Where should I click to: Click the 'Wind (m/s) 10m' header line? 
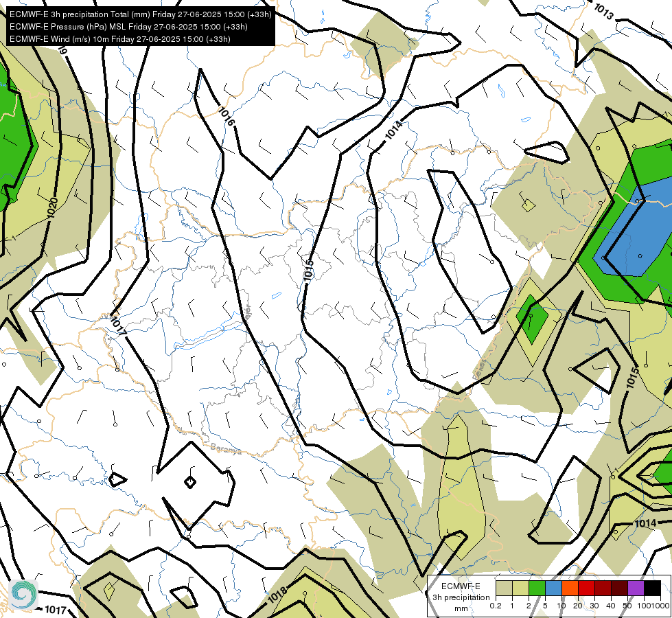(x=119, y=39)
